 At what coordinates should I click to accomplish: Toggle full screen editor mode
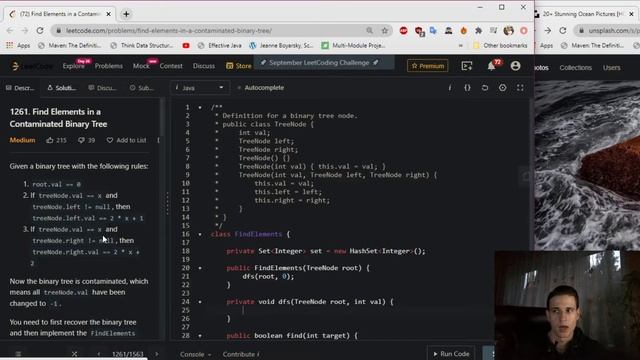click(520, 88)
